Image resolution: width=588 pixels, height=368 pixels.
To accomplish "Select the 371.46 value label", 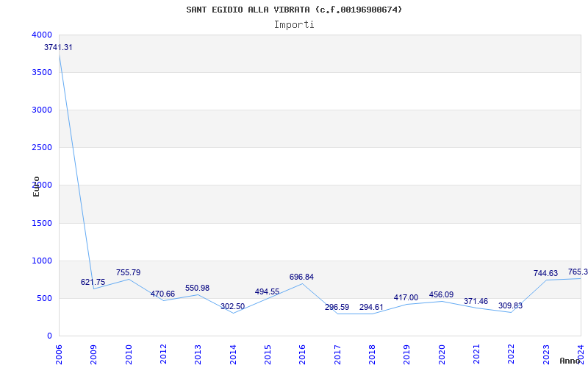I will coord(476,301).
